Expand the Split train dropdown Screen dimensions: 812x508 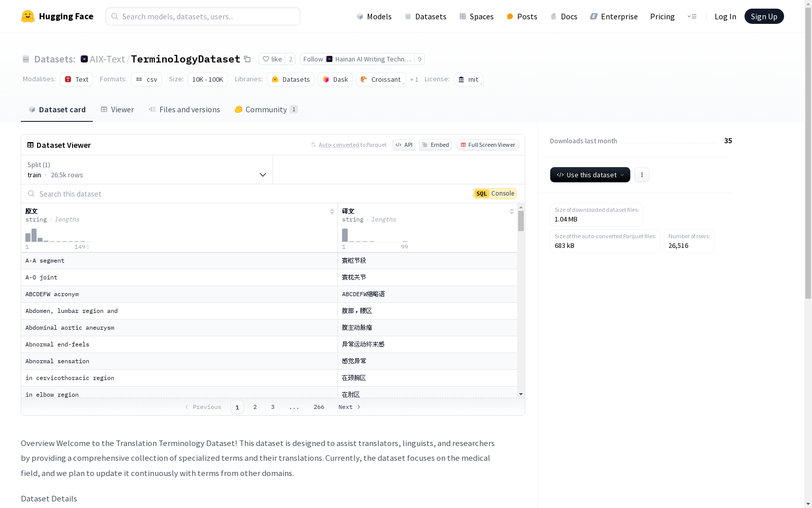(x=147, y=170)
